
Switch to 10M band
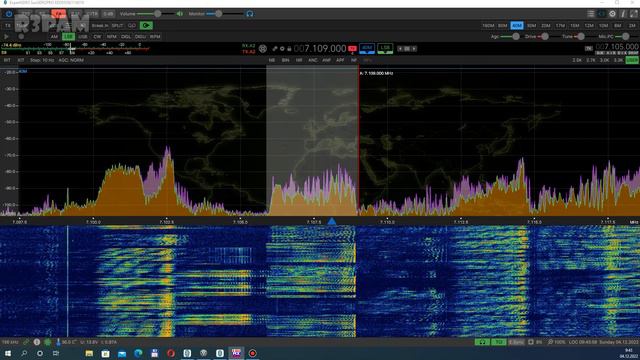(603, 25)
